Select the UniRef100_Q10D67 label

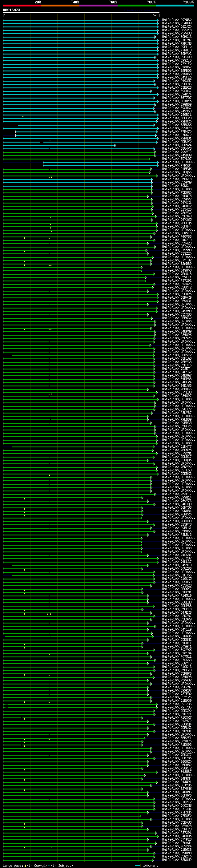pos(176,67)
